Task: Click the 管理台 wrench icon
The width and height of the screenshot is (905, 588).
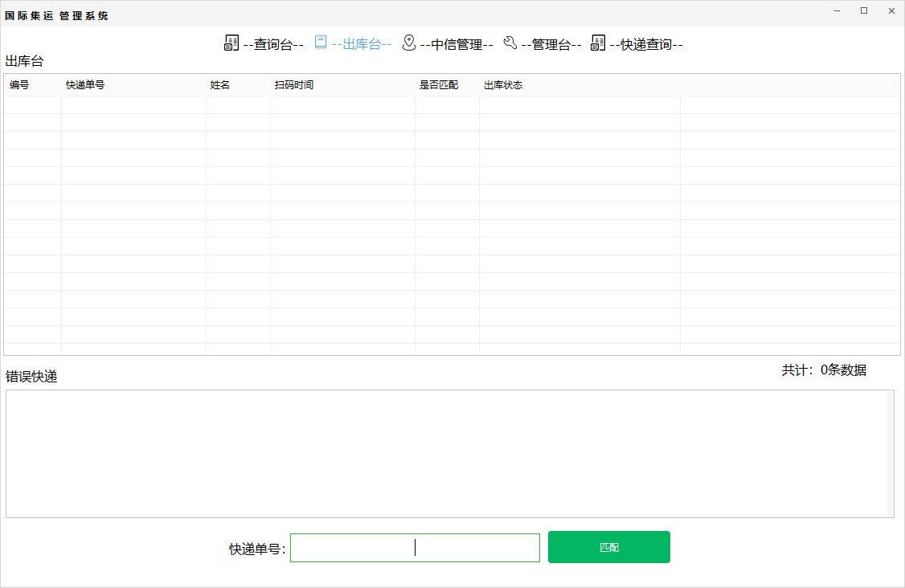Action: tap(510, 42)
